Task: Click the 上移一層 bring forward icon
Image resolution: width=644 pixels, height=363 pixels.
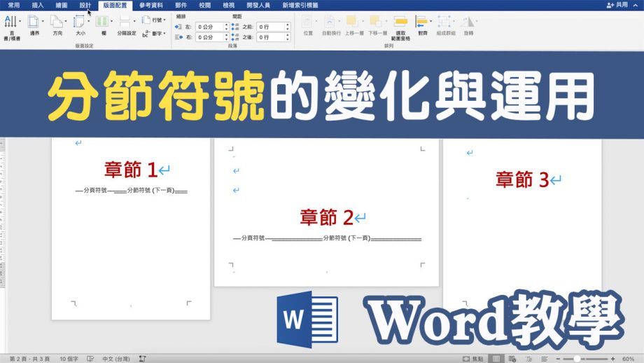Action: coord(352,22)
